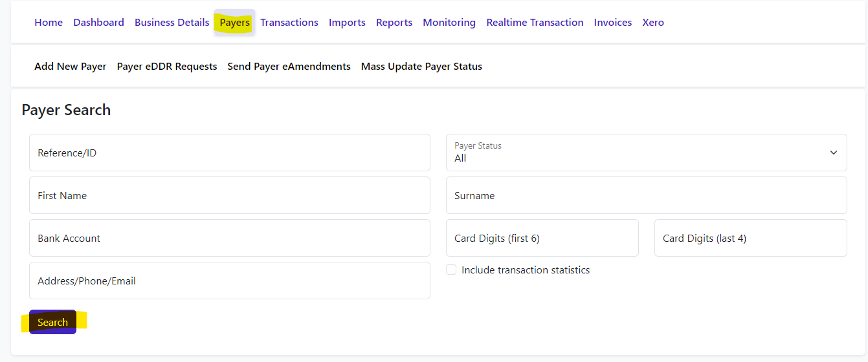The height and width of the screenshot is (362, 868).
Task: Navigate to Transactions
Action: click(289, 23)
